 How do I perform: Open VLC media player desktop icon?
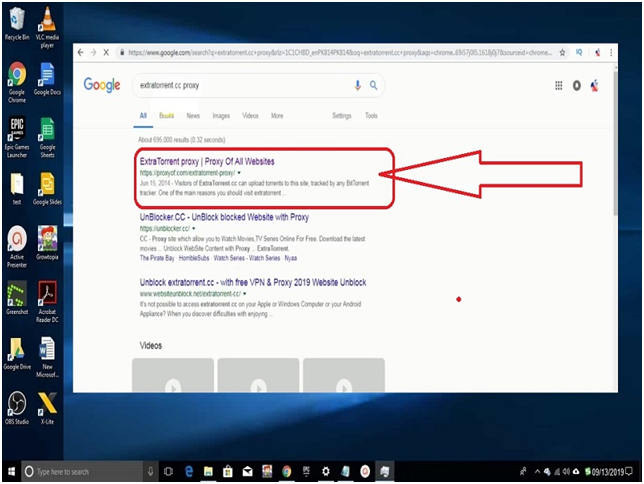47,28
